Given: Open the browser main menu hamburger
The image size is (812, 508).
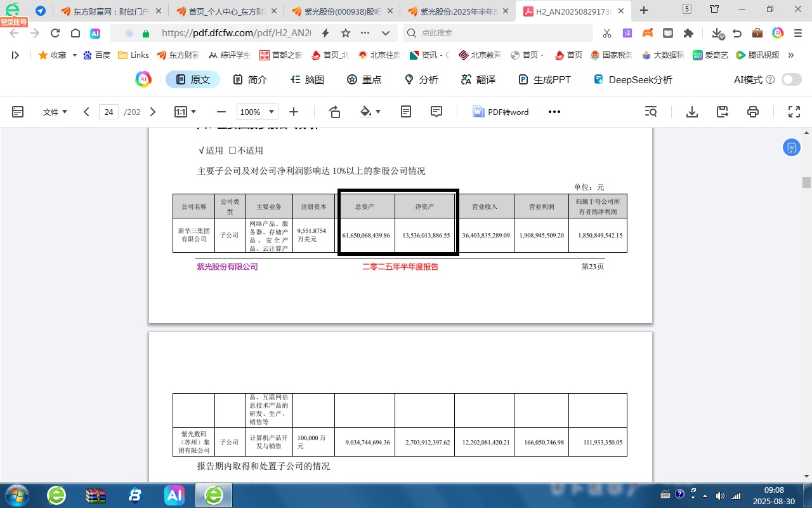Looking at the screenshot, I should click(x=797, y=33).
